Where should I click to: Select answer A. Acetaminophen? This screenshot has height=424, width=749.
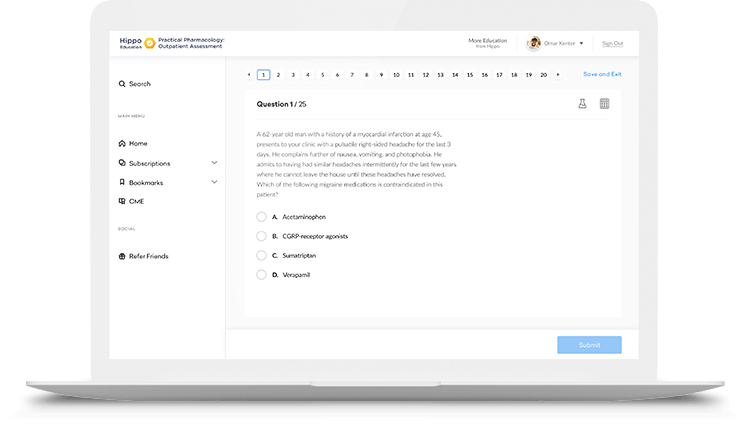(x=261, y=217)
